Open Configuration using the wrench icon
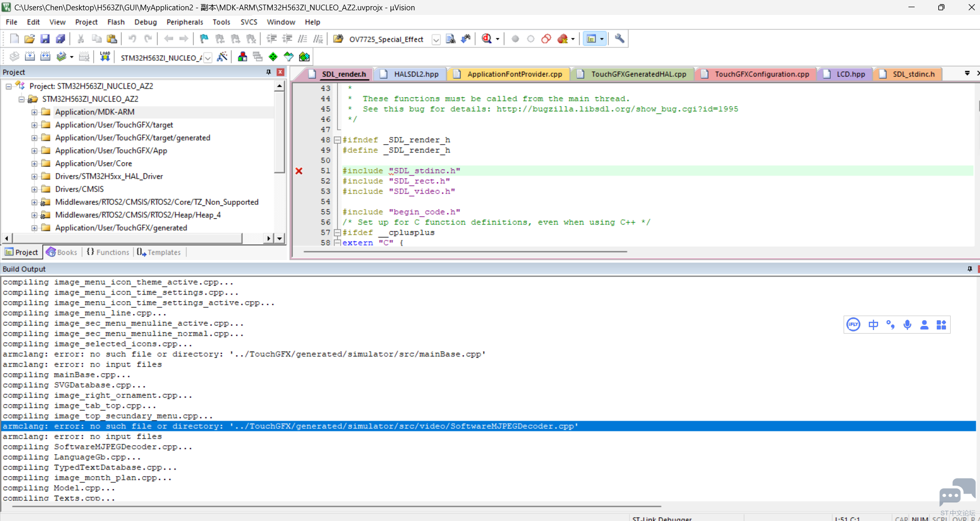This screenshot has width=980, height=521. [620, 39]
